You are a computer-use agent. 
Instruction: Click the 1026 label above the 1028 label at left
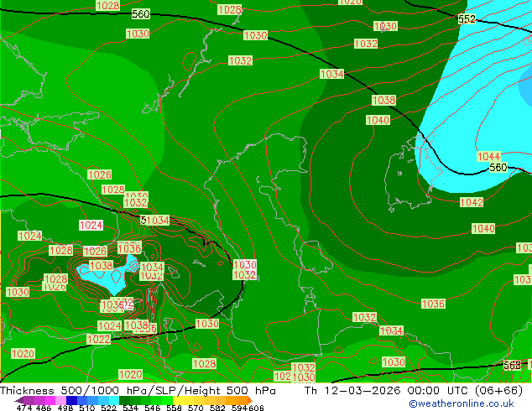[x=99, y=174]
